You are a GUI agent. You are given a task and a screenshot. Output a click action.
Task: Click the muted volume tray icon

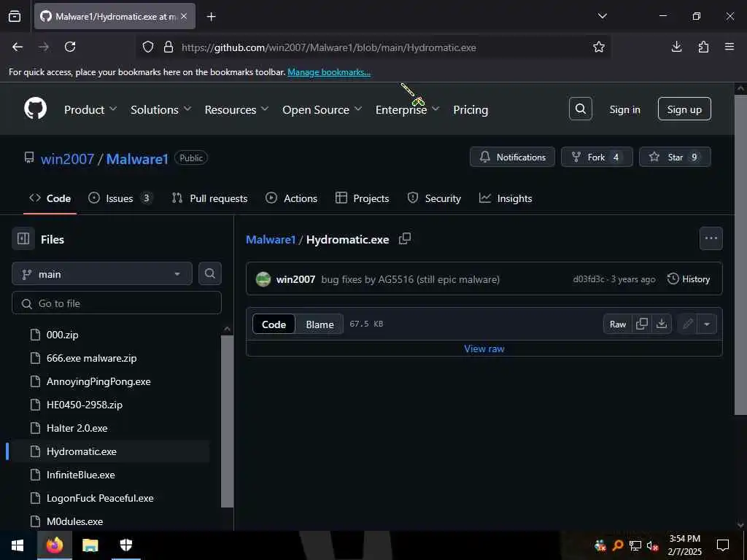(652, 545)
